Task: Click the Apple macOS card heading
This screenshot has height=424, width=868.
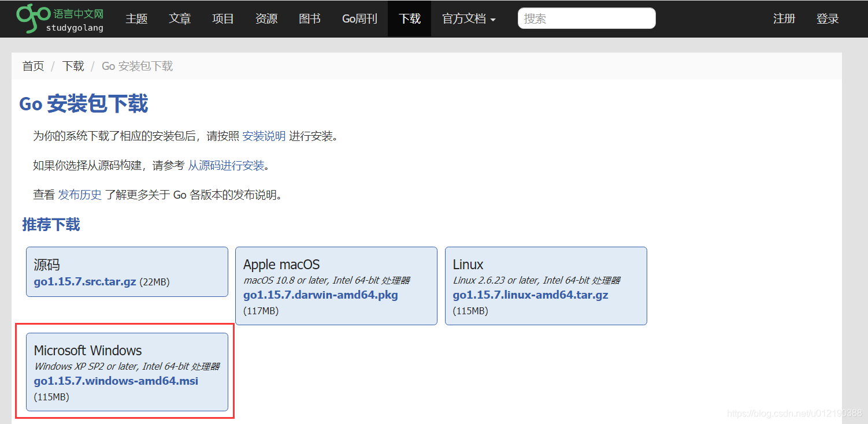Action: [x=281, y=265]
